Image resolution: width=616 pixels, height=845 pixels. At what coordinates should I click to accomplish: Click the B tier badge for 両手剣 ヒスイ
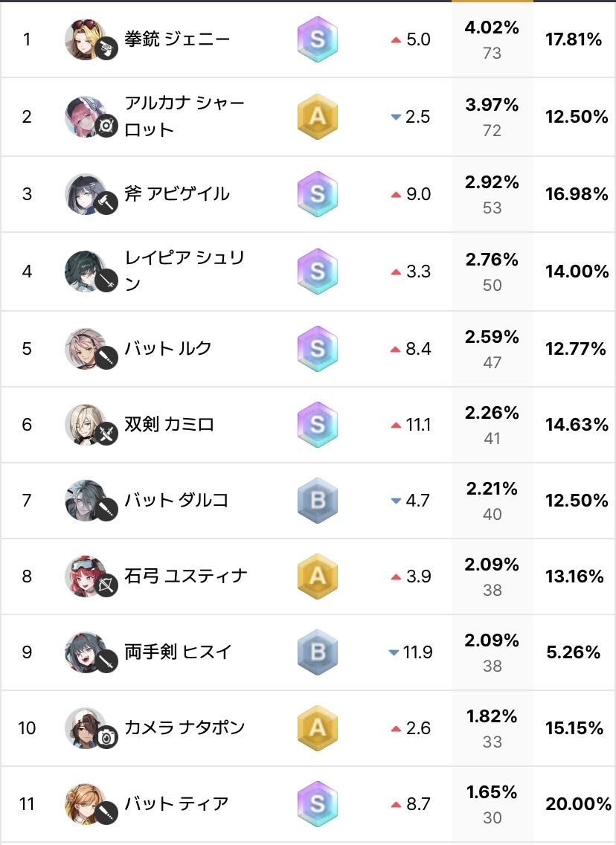click(318, 652)
